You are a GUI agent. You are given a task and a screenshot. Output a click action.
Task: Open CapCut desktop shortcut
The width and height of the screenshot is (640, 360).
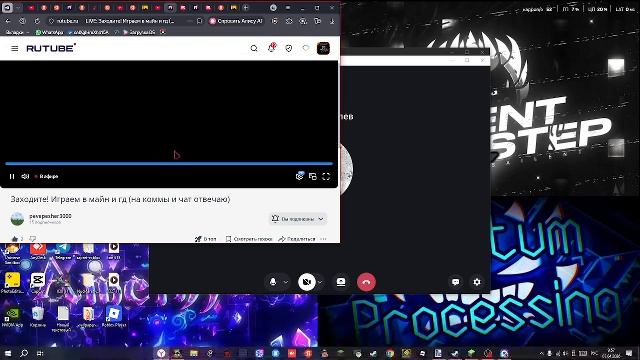pos(38,282)
